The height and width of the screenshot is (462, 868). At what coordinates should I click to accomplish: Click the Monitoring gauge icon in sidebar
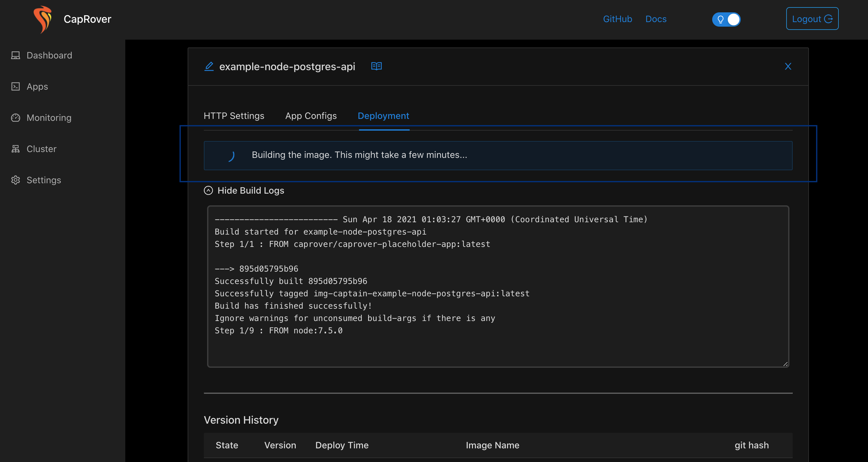pos(16,118)
